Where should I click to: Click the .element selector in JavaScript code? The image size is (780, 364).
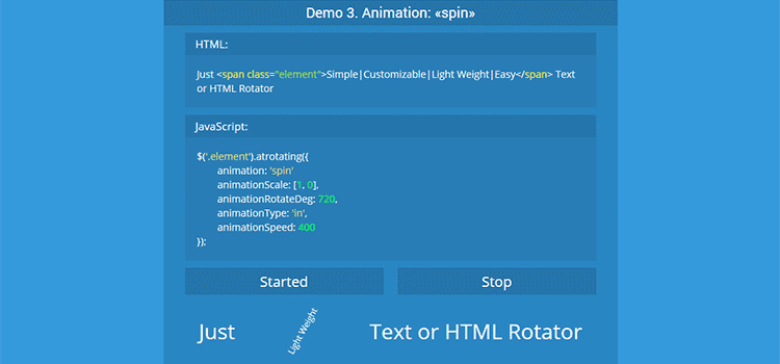227,157
